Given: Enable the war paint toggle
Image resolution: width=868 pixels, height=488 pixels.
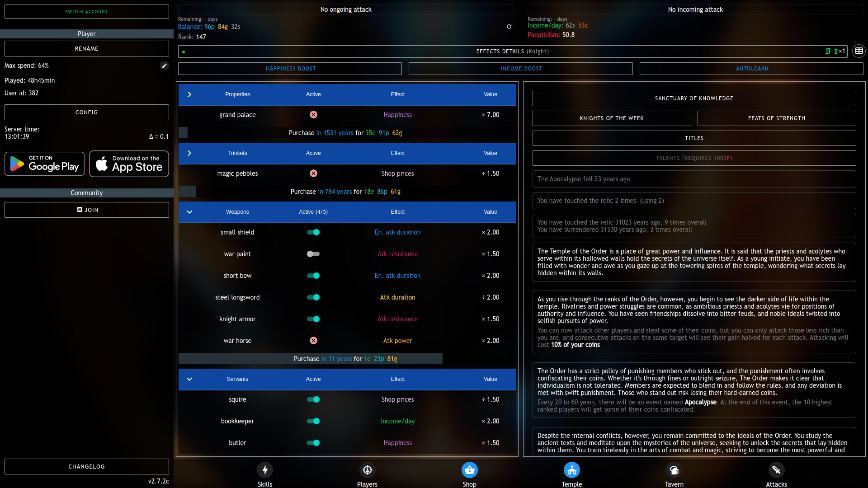Looking at the screenshot, I should tap(314, 254).
